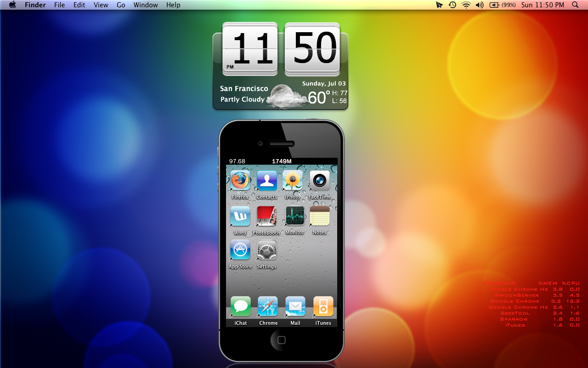Launch iTunes iPod icon in phone dock
Viewport: 588px width, 368px height.
(x=323, y=306)
